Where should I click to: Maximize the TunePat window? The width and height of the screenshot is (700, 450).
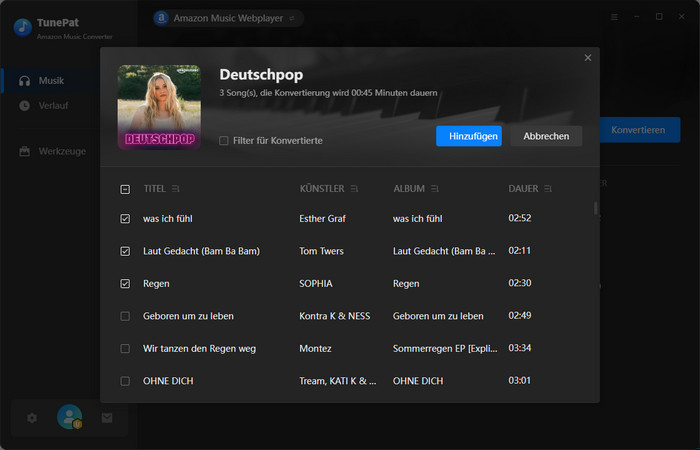pos(659,17)
